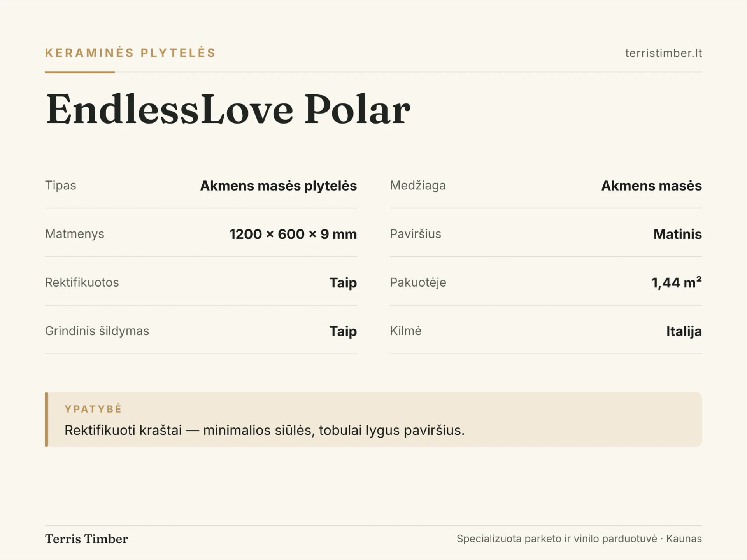
Task: Click the Taip value beside Rektifikuotos
Action: click(x=343, y=283)
